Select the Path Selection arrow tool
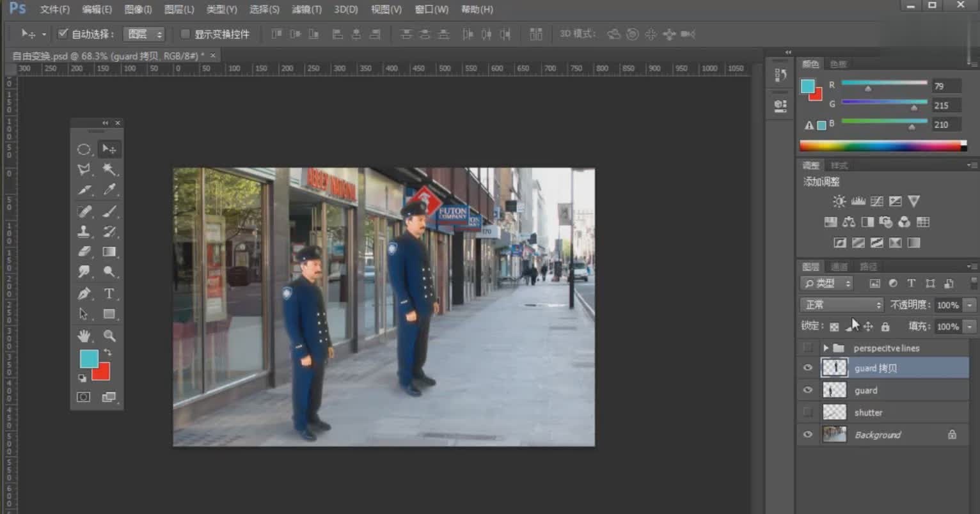The image size is (980, 514). click(x=84, y=314)
